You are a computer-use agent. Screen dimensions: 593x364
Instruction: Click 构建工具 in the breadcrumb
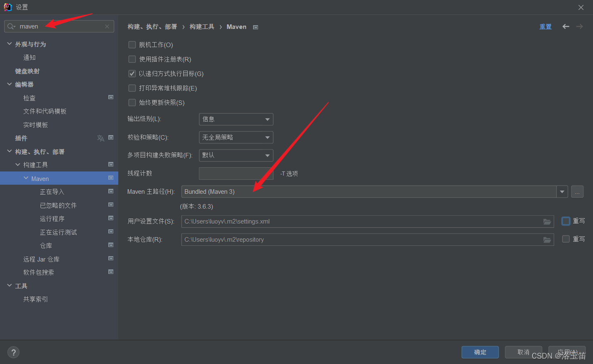pyautogui.click(x=202, y=26)
